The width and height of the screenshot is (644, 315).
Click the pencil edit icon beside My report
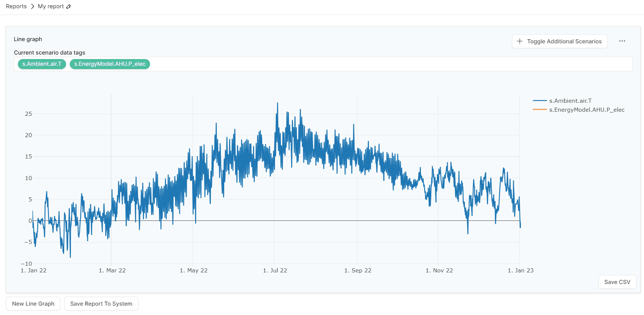tap(69, 7)
